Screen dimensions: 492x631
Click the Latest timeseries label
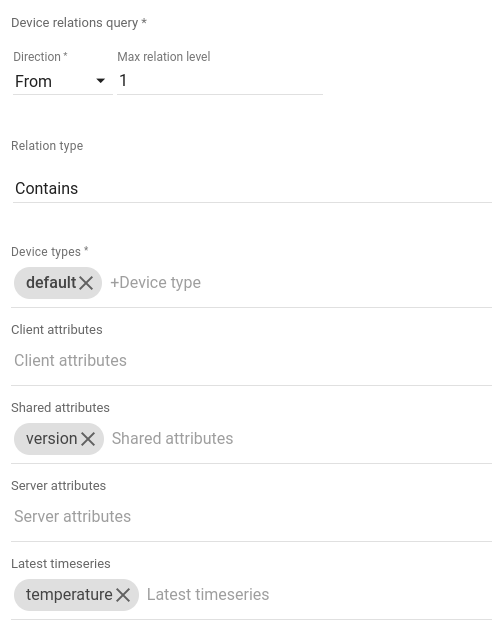point(61,564)
